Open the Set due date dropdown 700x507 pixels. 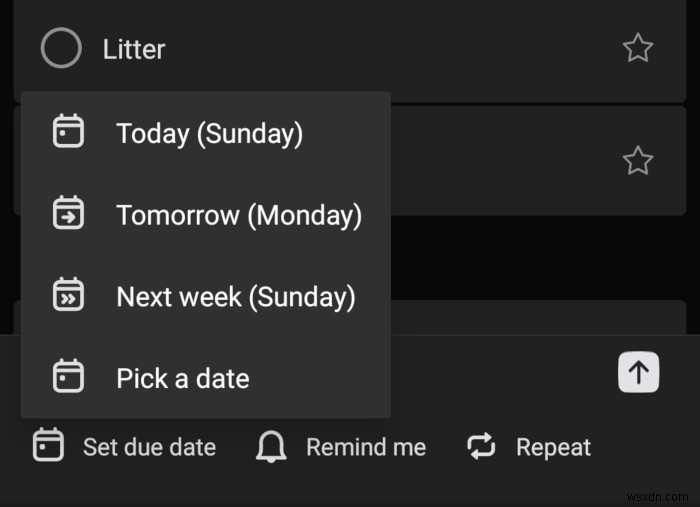coord(125,446)
